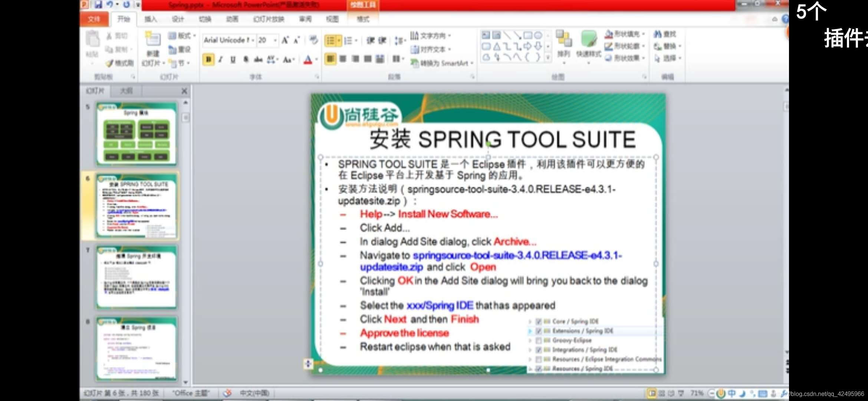Select the oval shape in the gallery

[x=538, y=35]
